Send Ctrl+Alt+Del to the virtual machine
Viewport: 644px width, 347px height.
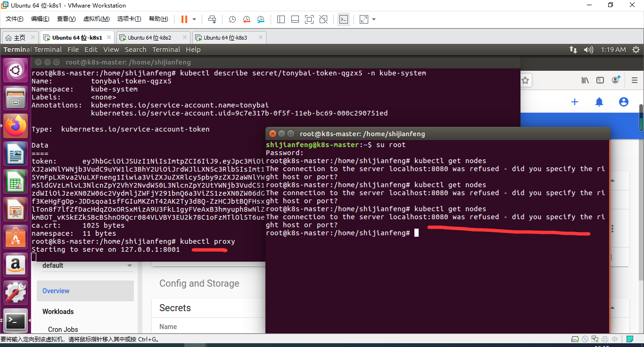[x=212, y=19]
